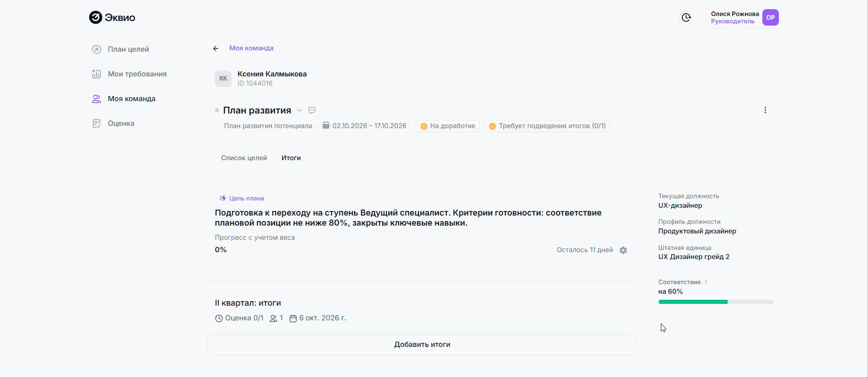Click the Олеся Рожнова profile name
The width and height of the screenshot is (868, 378).
[x=735, y=14]
